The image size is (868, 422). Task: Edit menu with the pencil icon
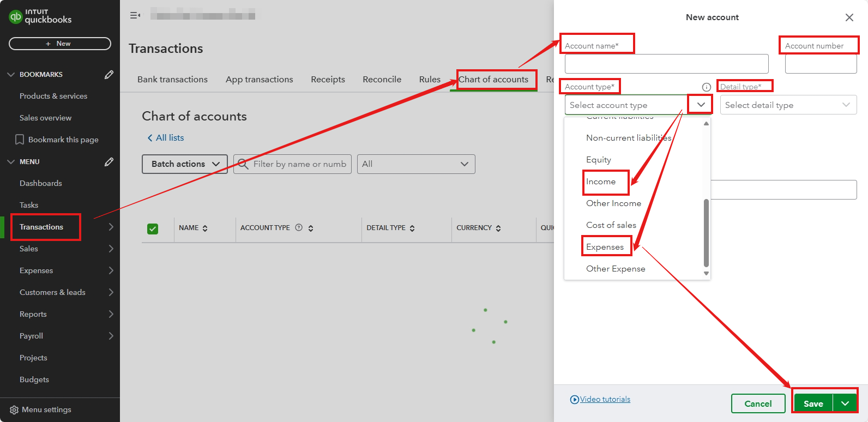(x=109, y=161)
